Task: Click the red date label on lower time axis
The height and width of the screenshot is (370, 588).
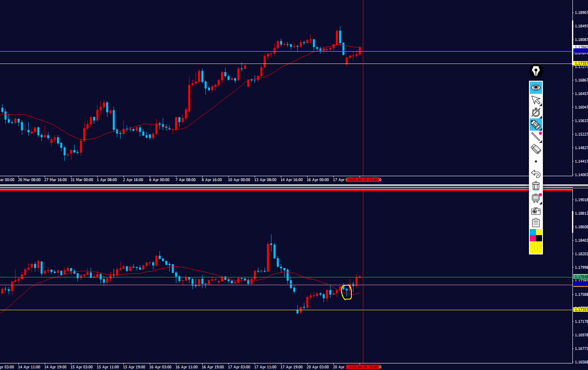Action: [x=363, y=367]
